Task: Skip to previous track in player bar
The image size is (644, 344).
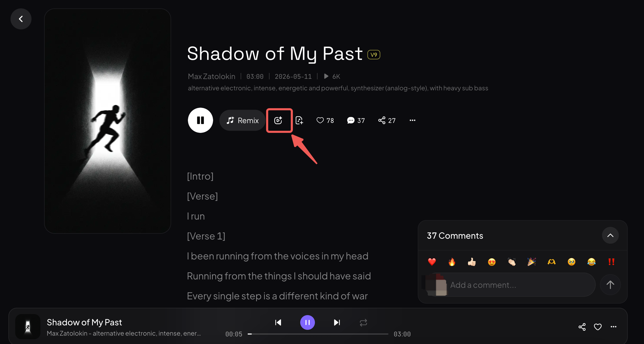Action: 278,322
